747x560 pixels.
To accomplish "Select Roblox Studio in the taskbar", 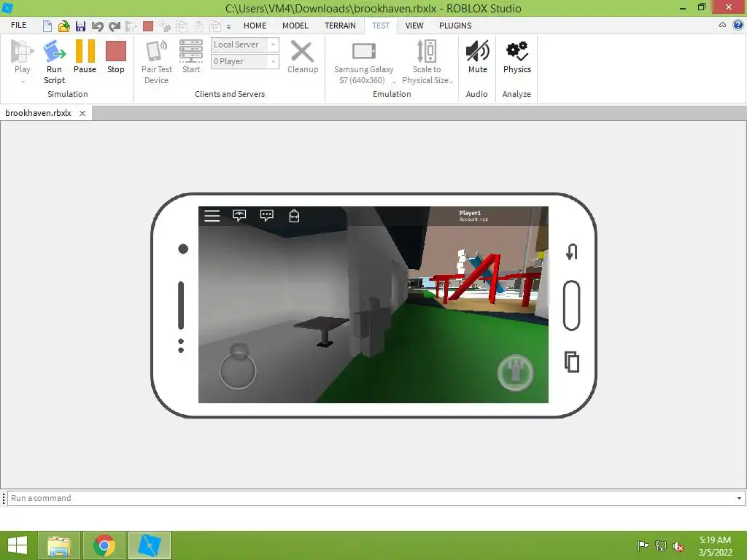I will click(150, 545).
